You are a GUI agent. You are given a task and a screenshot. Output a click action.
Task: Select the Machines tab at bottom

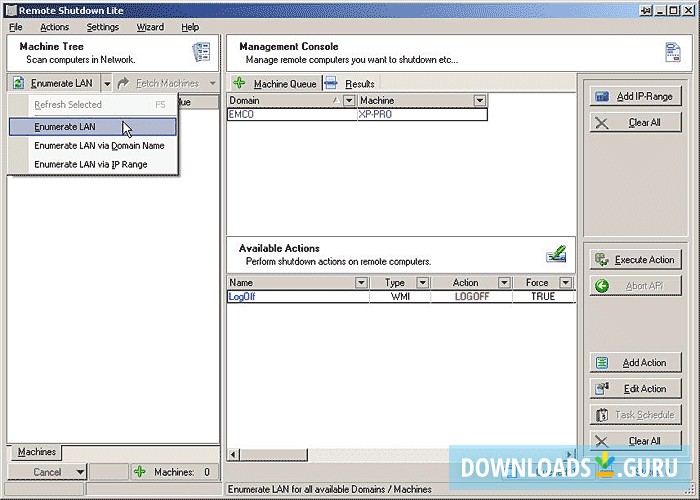click(x=37, y=452)
